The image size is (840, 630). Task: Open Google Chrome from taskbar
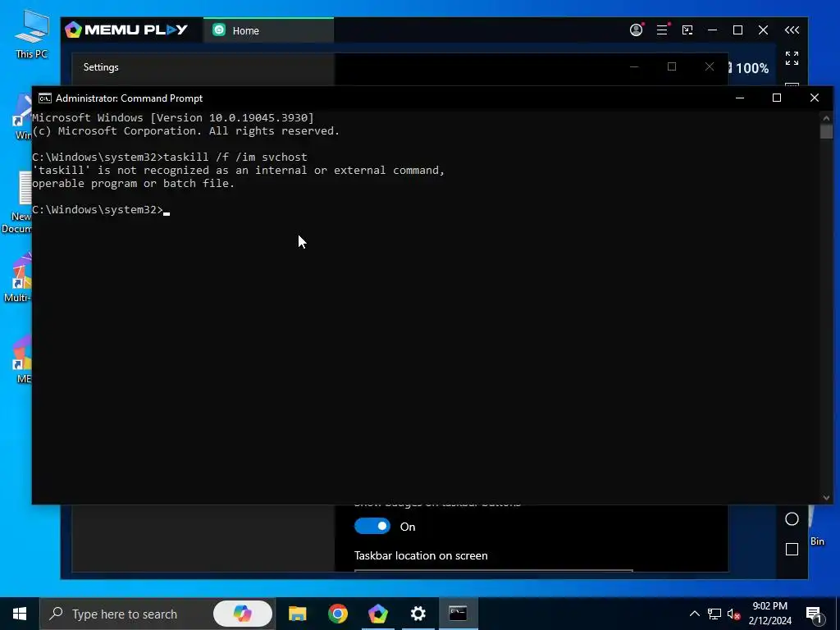click(337, 614)
